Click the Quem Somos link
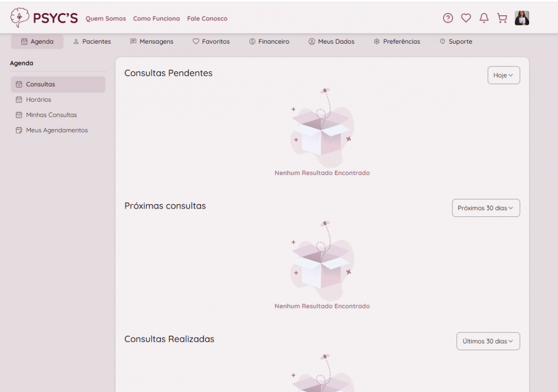This screenshot has height=392, width=558. pyautogui.click(x=106, y=19)
